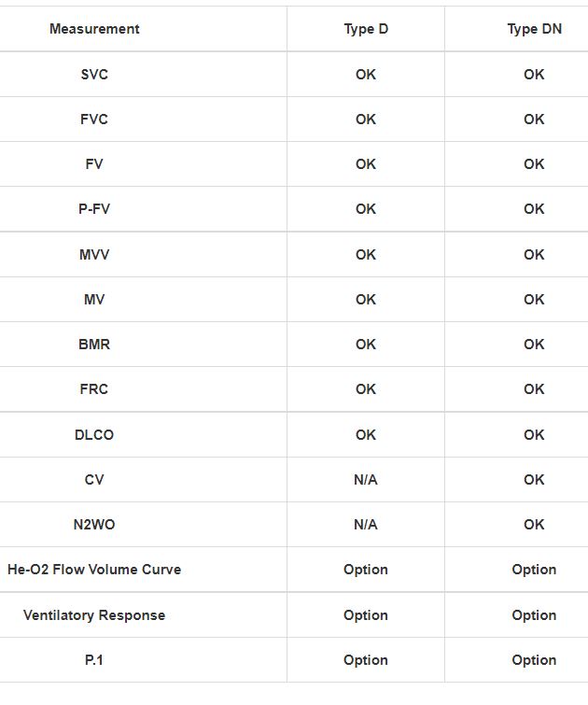Viewport: 588px width, 705px height.
Task: Click Type D's Option cell for P.1
Action: pyautogui.click(x=366, y=660)
